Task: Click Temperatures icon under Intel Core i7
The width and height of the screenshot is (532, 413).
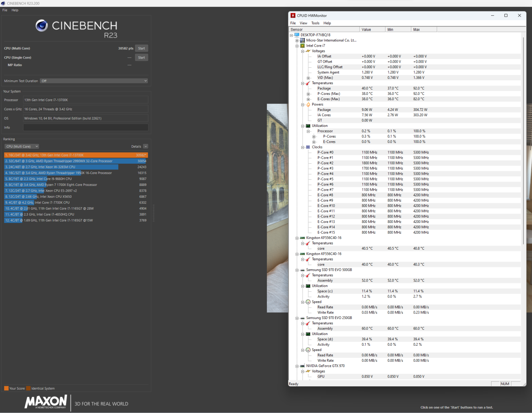Action: pyautogui.click(x=308, y=83)
